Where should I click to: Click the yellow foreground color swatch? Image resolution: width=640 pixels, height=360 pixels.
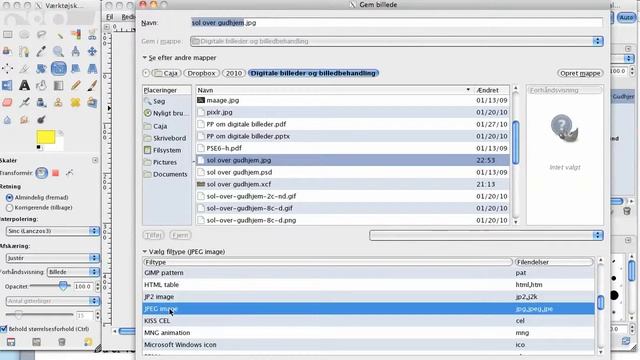coord(46,137)
